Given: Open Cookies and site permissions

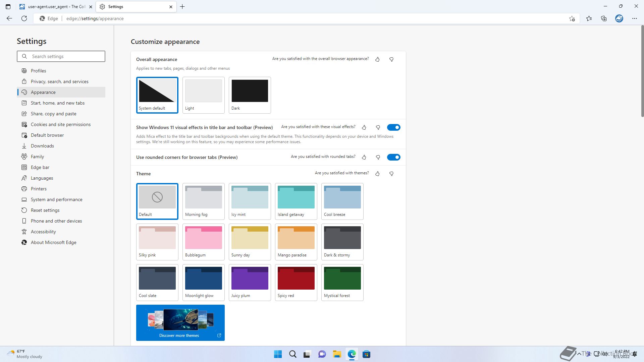Looking at the screenshot, I should tap(61, 124).
